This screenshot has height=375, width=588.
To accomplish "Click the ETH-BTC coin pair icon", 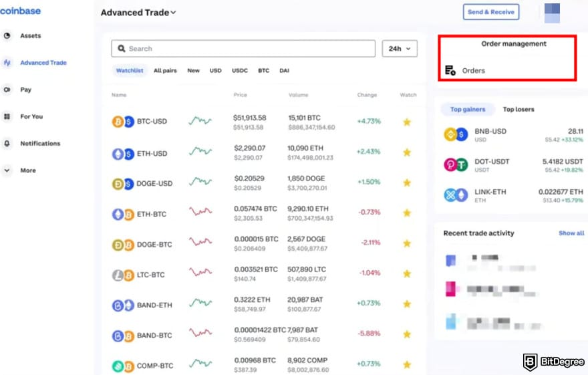I will (123, 214).
